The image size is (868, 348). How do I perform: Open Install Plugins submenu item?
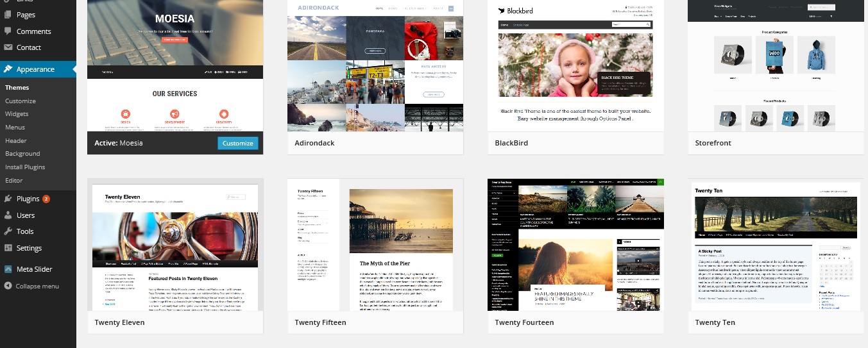[25, 167]
